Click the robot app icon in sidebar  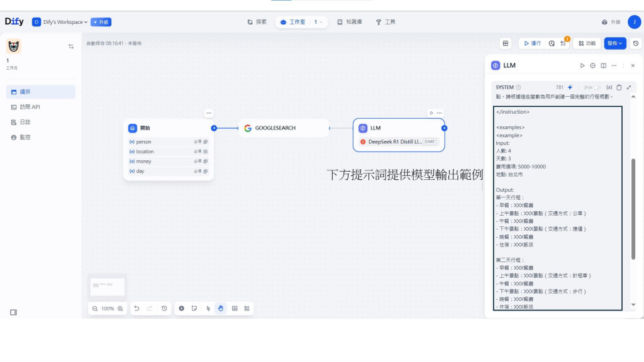point(14,47)
